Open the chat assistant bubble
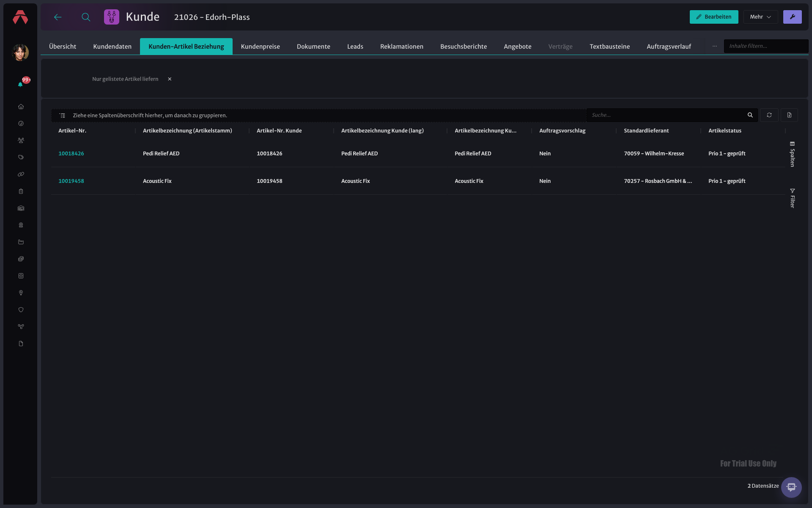This screenshot has width=812, height=508. pos(791,487)
